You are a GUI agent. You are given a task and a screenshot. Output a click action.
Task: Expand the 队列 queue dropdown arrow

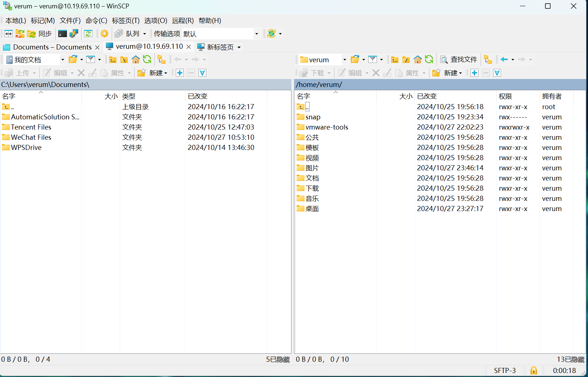(144, 34)
